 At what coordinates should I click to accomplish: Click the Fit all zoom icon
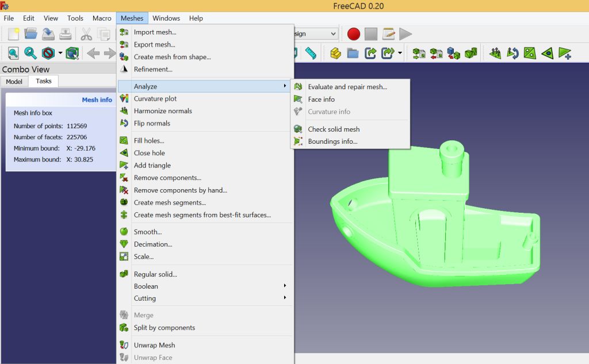tap(13, 53)
